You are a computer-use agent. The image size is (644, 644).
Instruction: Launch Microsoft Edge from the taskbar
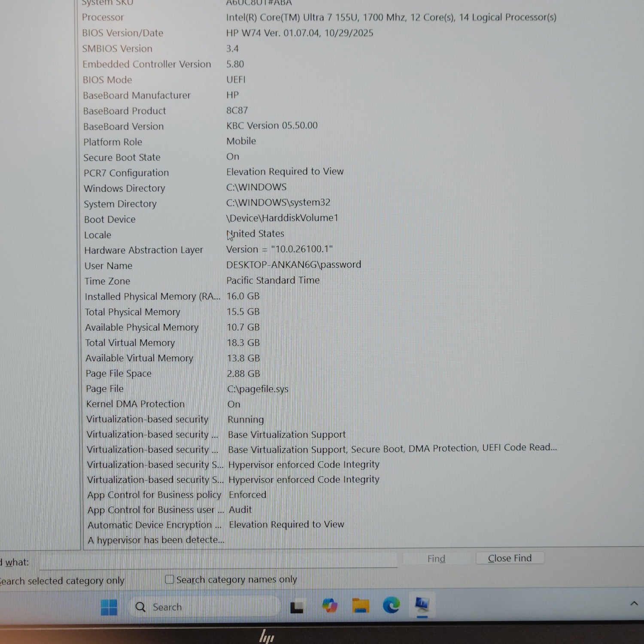pos(391,605)
